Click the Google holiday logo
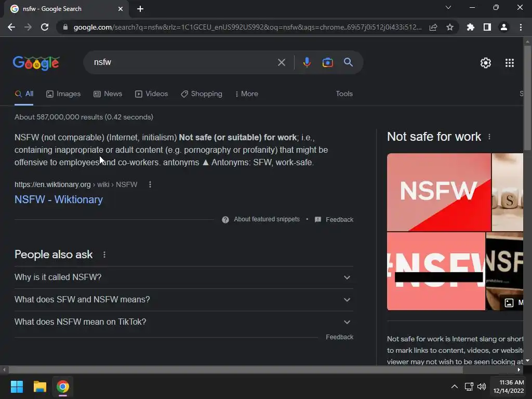532x399 pixels. pyautogui.click(x=36, y=63)
